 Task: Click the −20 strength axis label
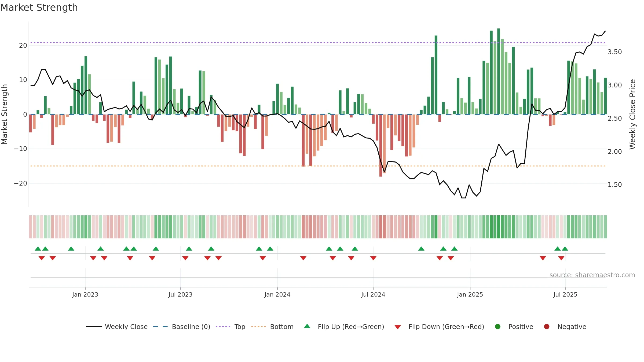click(x=21, y=183)
